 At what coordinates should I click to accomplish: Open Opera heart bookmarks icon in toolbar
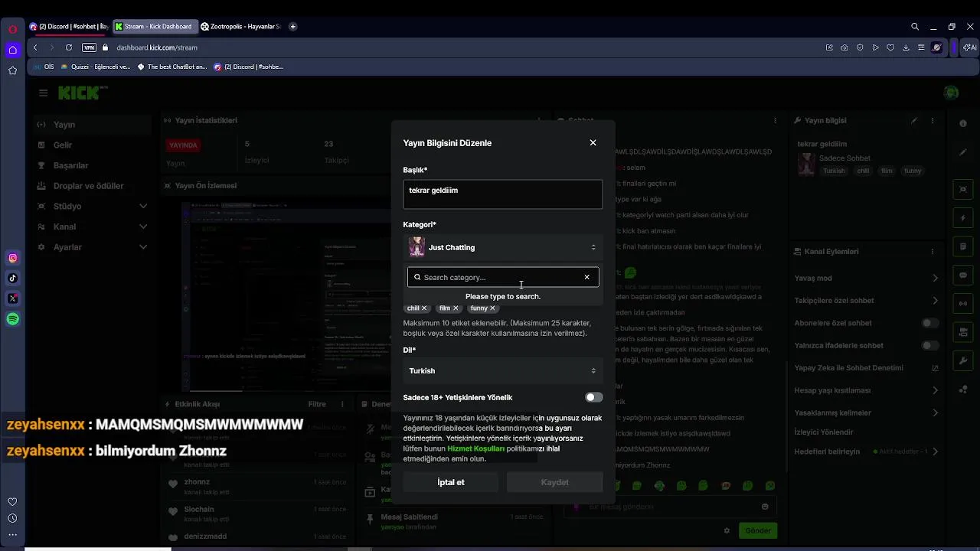coord(890,47)
